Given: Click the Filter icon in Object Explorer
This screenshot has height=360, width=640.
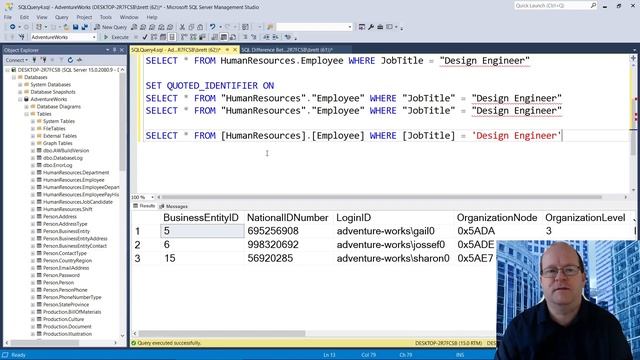Looking at the screenshot, I should tap(61, 60).
